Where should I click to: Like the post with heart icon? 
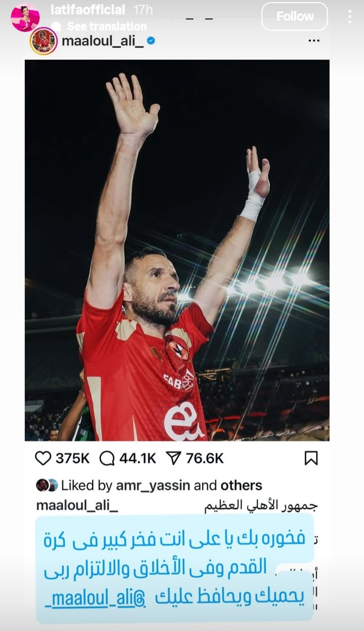click(43, 458)
